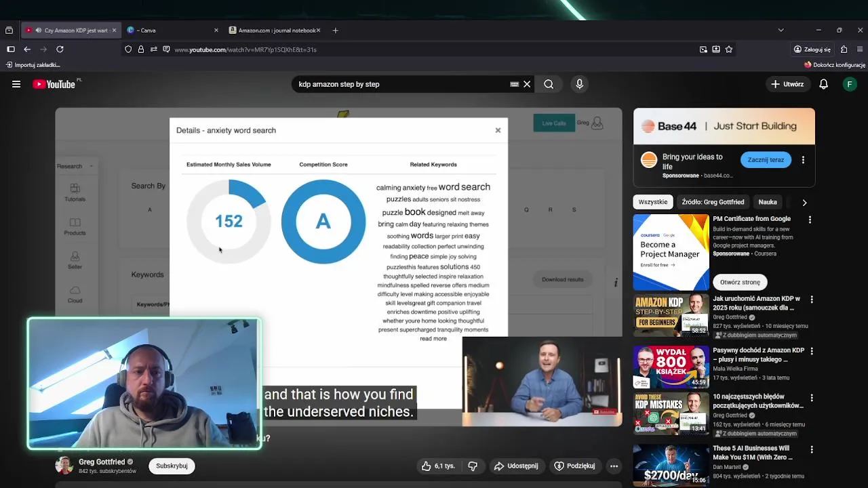Screen dimensions: 868x488
Task: Expand the Research dropdown in video sidebar
Action: click(x=75, y=166)
